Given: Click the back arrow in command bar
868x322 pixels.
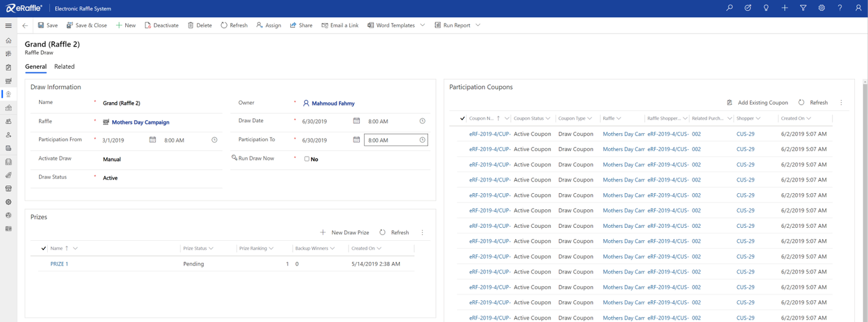Looking at the screenshot, I should click(x=25, y=25).
